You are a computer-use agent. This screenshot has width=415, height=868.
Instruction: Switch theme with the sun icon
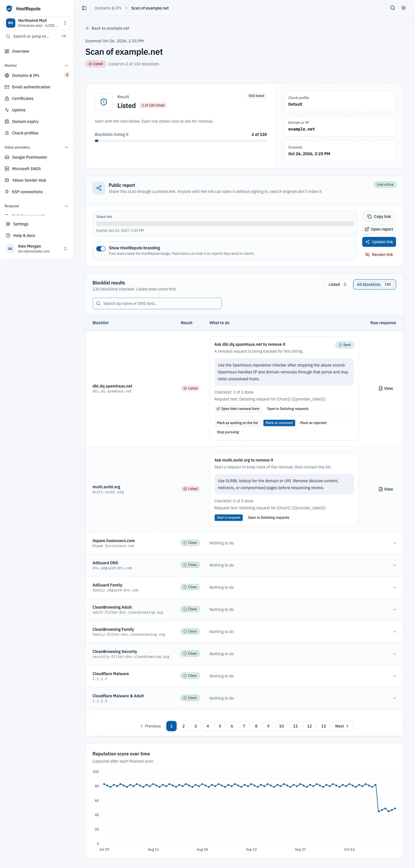(403, 8)
